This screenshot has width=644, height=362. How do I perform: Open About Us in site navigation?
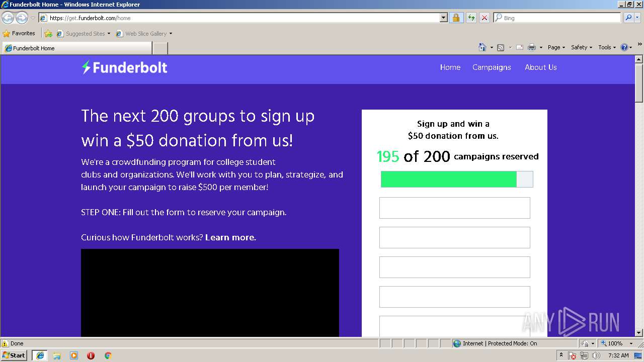click(541, 67)
